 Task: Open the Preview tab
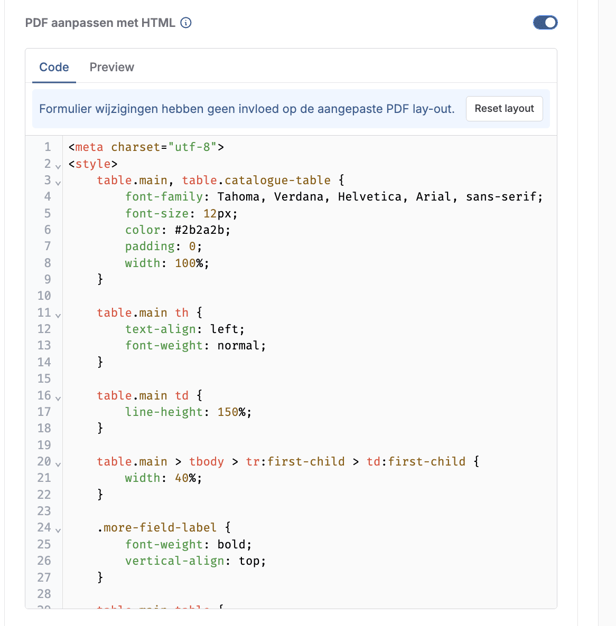pyautogui.click(x=112, y=67)
